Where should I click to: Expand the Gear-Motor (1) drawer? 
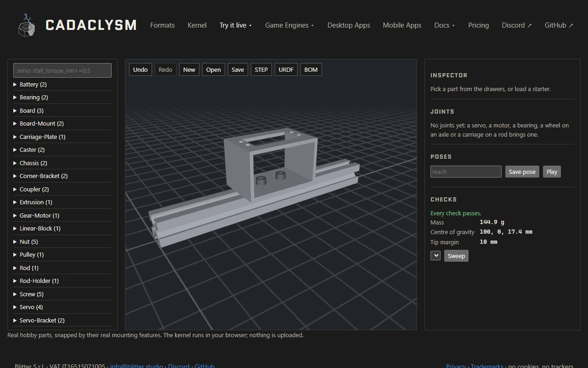62,215
